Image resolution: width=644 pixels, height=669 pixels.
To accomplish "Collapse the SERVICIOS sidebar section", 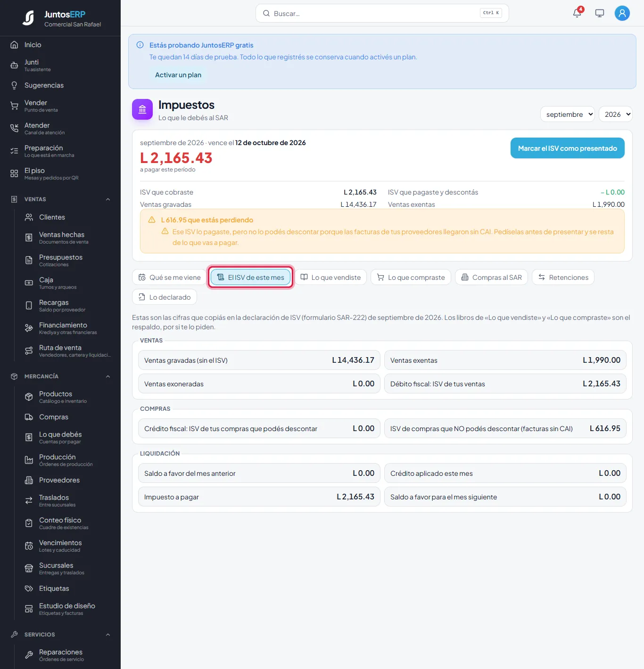I will click(108, 635).
